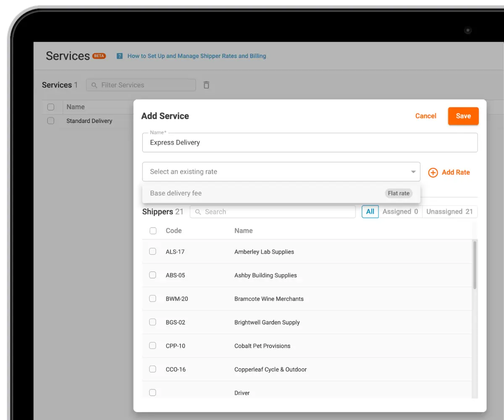Click the Save button
The height and width of the screenshot is (420, 504).
tap(463, 116)
